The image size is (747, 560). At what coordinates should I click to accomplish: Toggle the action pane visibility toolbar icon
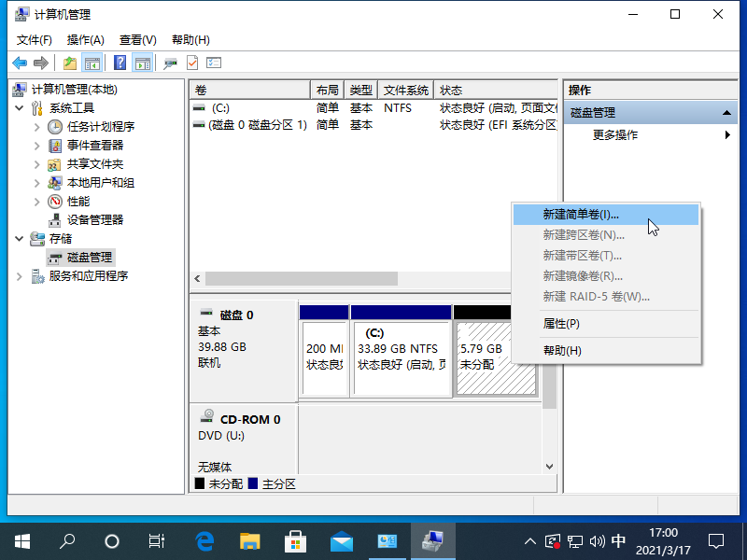point(141,63)
